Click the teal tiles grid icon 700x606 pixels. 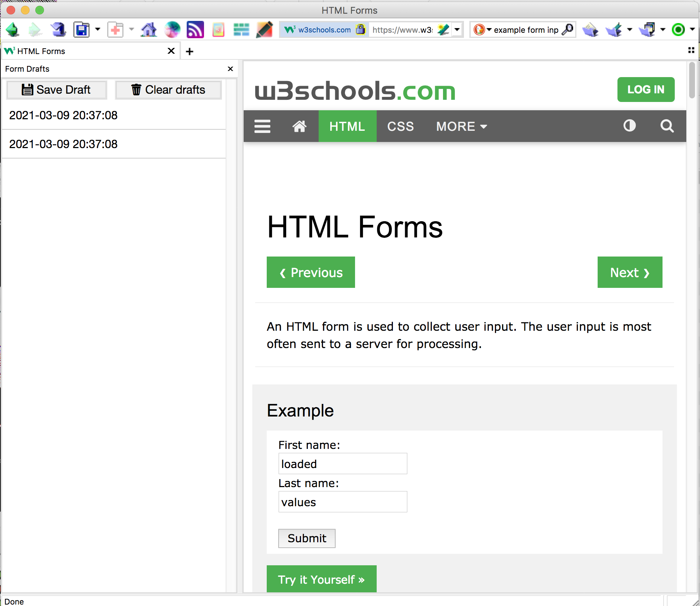tap(241, 30)
